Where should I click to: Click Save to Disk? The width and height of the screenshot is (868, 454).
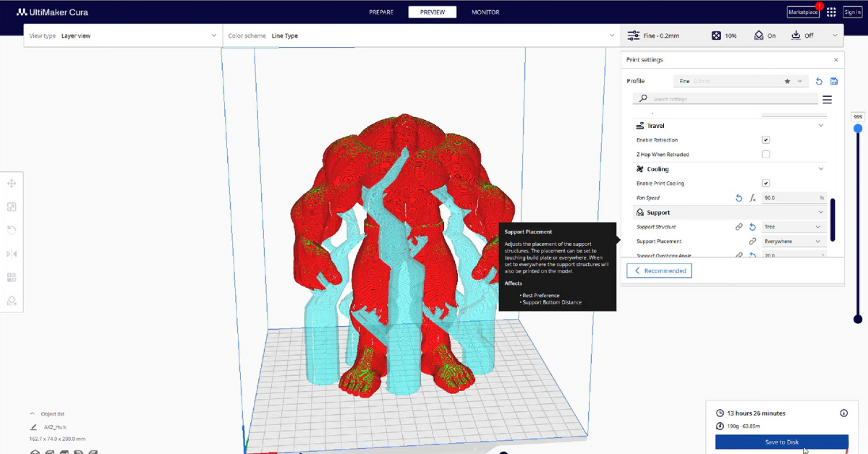(782, 442)
